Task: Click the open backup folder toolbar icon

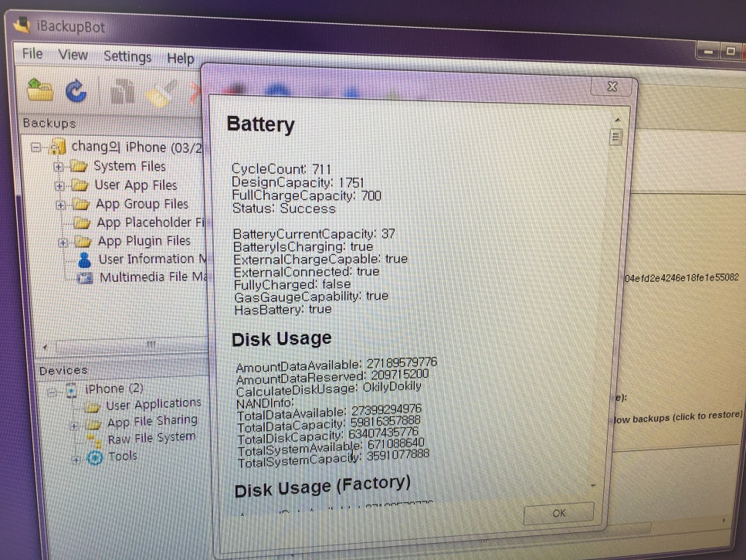Action: coord(40,89)
